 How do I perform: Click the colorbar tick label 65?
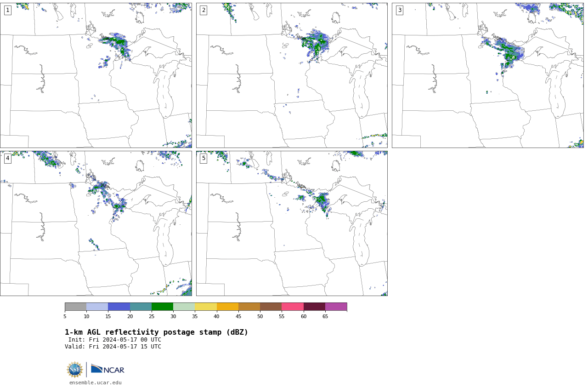tap(325, 316)
